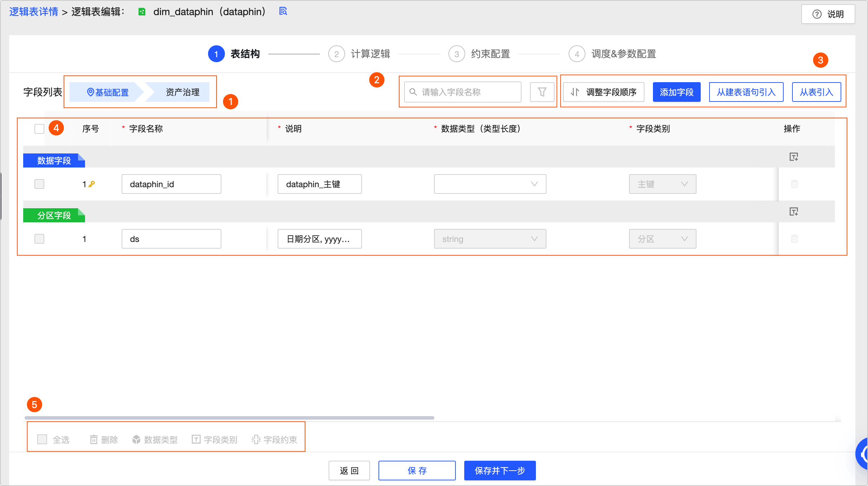Image resolution: width=868 pixels, height=486 pixels.
Task: Click 保存并下一步 button
Action: coord(500,471)
